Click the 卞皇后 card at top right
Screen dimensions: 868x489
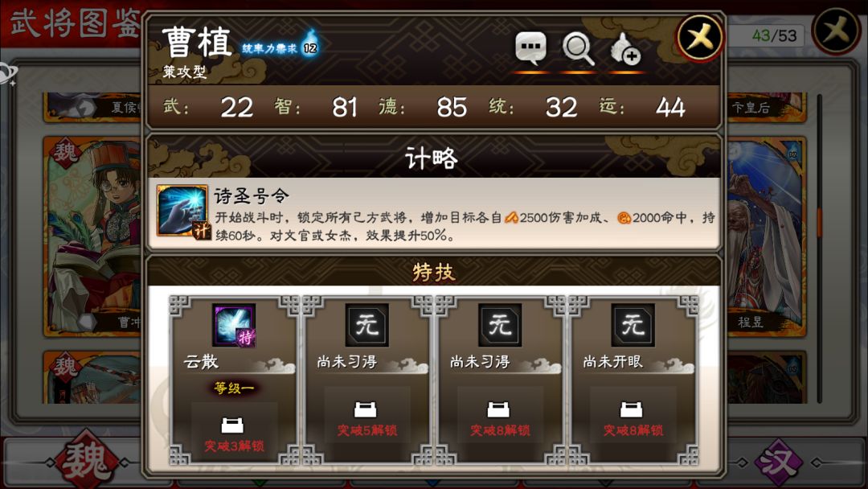pyautogui.click(x=766, y=107)
